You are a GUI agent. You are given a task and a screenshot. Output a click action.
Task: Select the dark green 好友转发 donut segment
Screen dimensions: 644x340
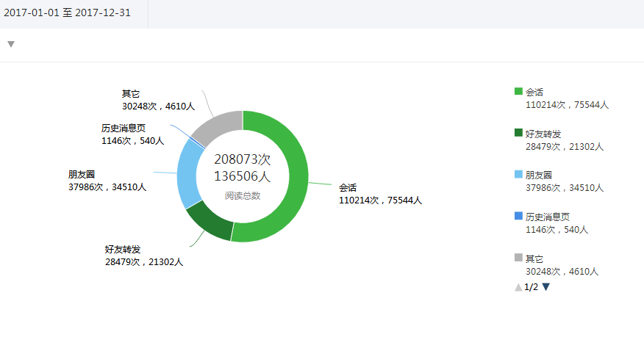(x=210, y=220)
